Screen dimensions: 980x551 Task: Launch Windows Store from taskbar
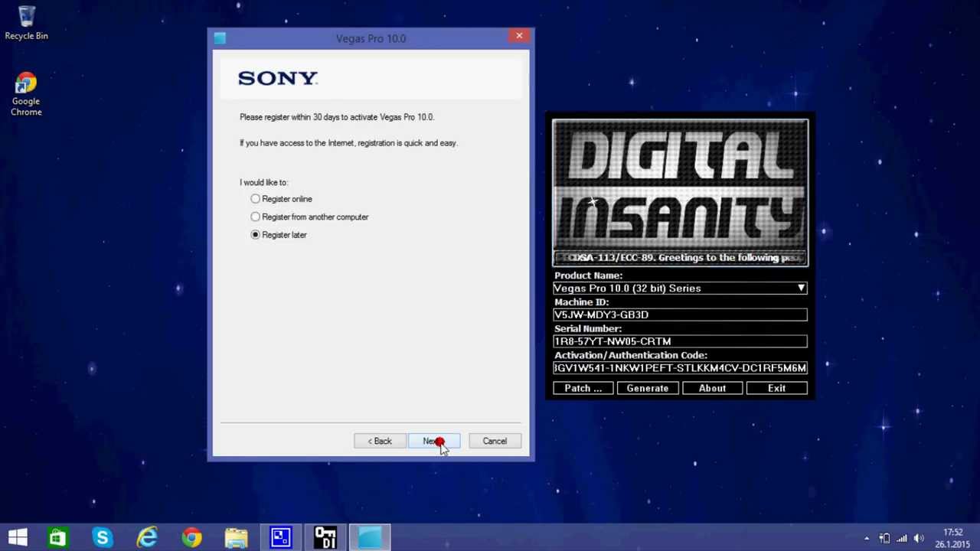58,537
